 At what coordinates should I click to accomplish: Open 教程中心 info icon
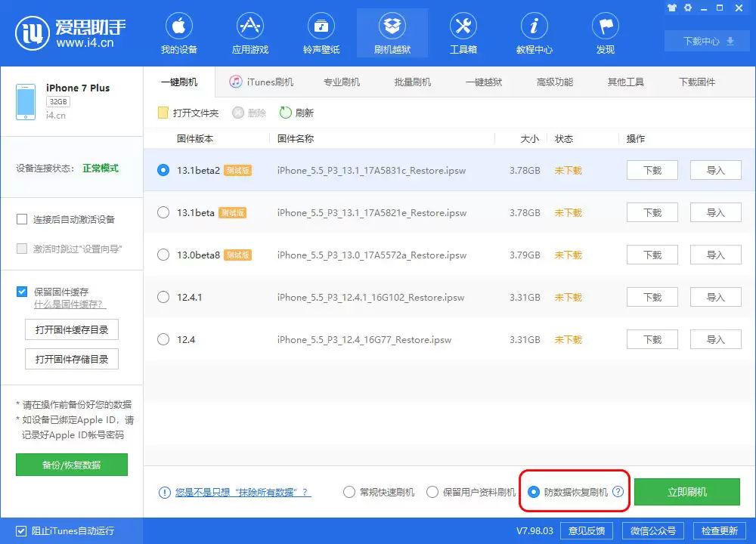(x=534, y=26)
